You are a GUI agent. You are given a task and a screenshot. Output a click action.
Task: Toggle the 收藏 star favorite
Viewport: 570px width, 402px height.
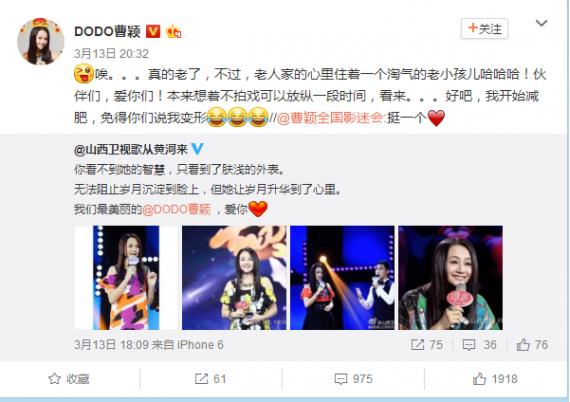point(69,379)
